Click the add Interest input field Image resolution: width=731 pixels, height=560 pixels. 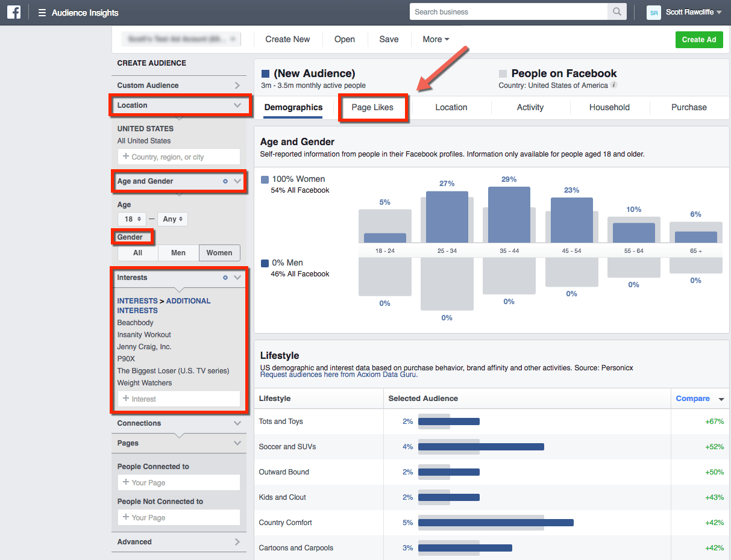click(179, 399)
